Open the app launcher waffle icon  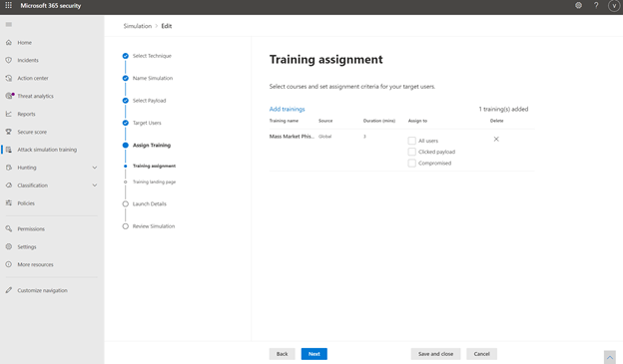pyautogui.click(x=8, y=6)
